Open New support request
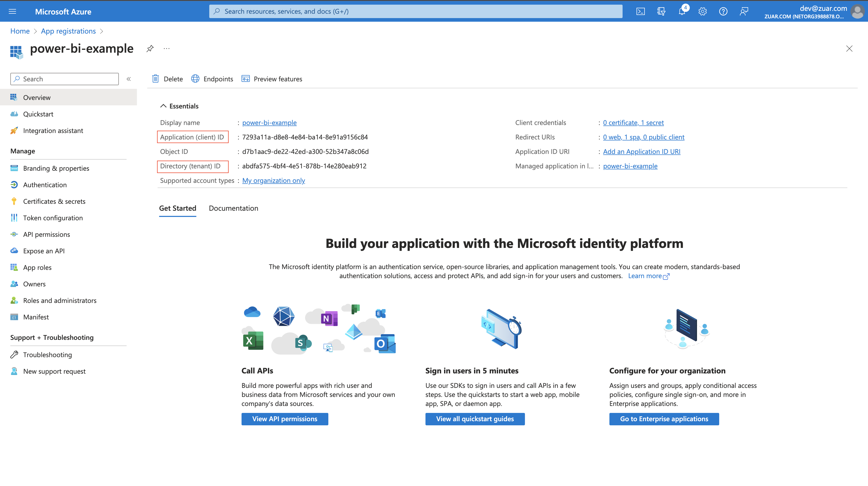Screen dimensions: 868x486 tap(68, 371)
